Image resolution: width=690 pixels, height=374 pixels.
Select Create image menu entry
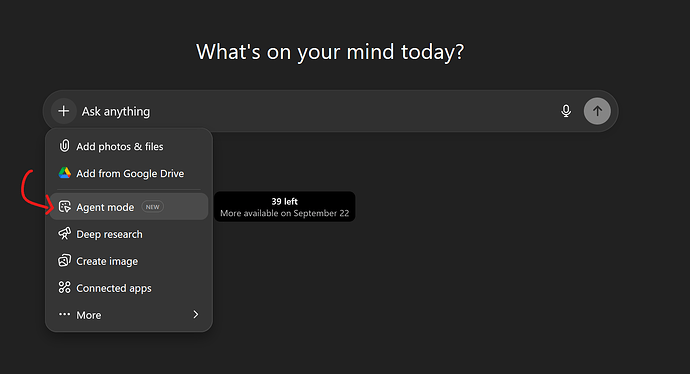pos(129,261)
